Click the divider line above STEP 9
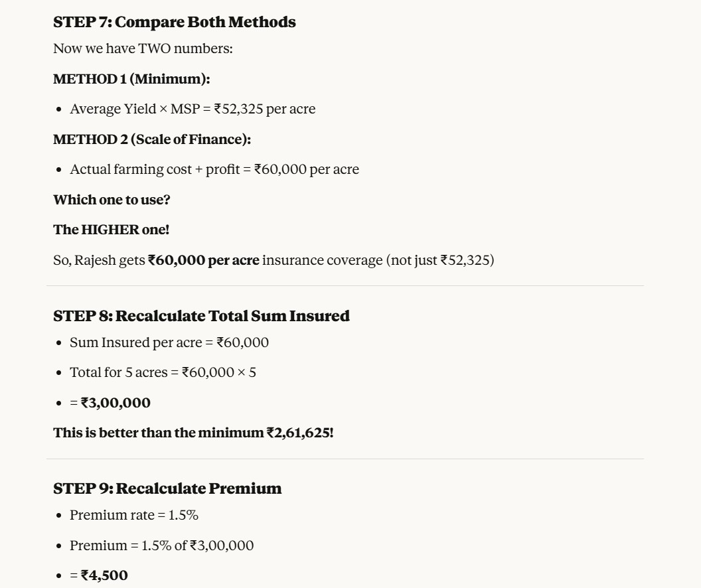 coord(345,459)
